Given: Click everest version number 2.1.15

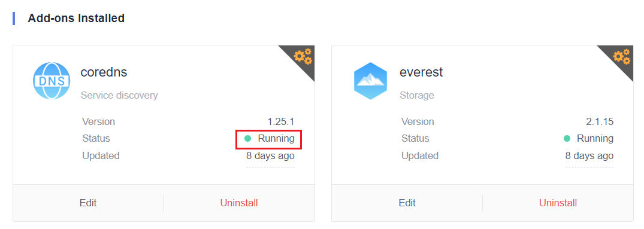Looking at the screenshot, I should point(600,121).
